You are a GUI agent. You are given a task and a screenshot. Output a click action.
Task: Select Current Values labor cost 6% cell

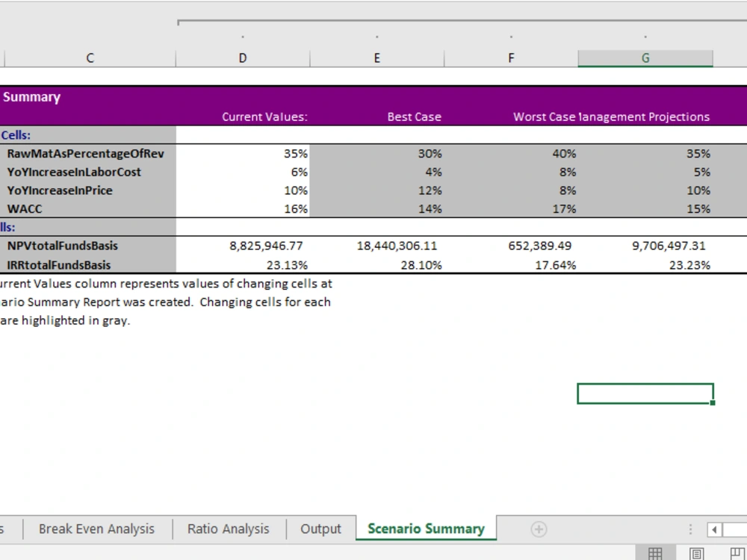pyautogui.click(x=243, y=172)
